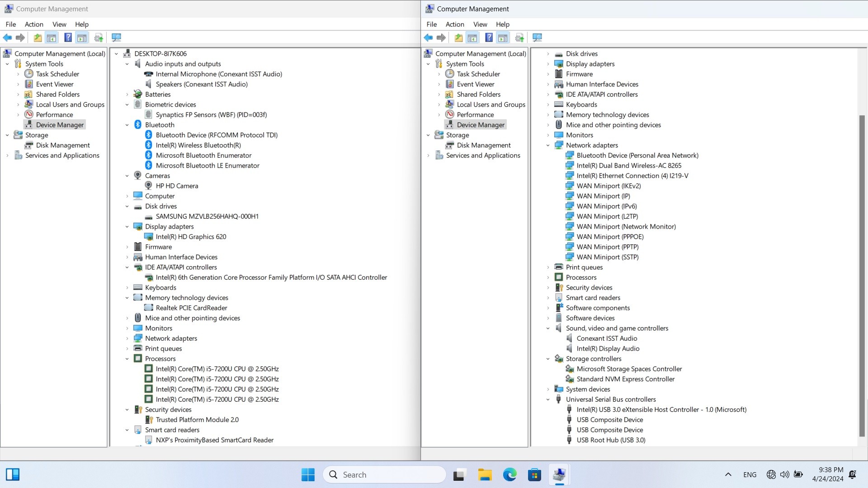Click Back arrow in right window toolbar
This screenshot has width=868, height=488.
tap(428, 38)
